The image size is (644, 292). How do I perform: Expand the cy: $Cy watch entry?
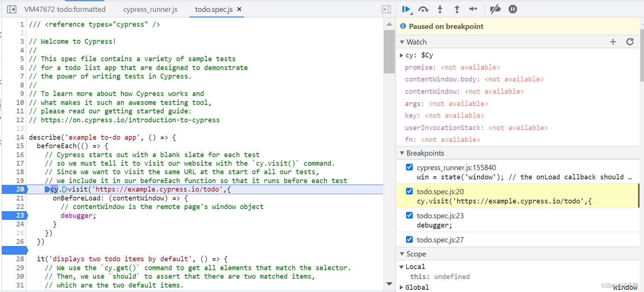[x=402, y=55]
